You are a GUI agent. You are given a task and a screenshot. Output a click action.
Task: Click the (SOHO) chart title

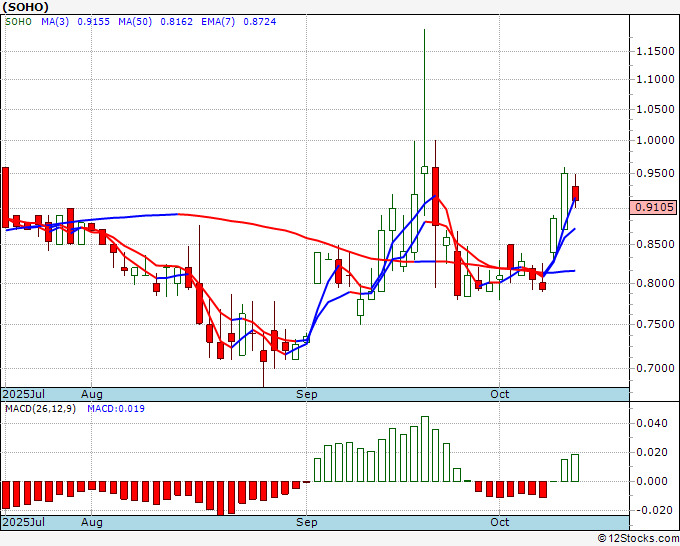pos(25,7)
